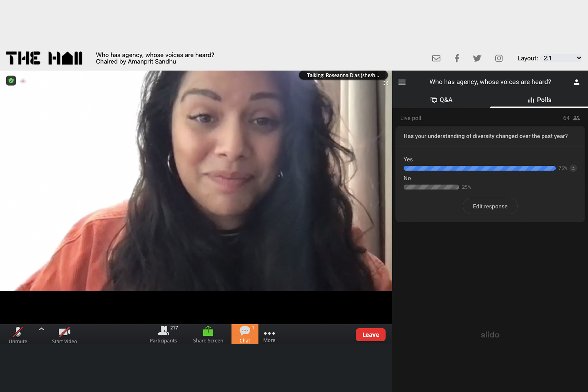
Task: Expand the audio options chevron near Unmute
Action: (x=41, y=329)
